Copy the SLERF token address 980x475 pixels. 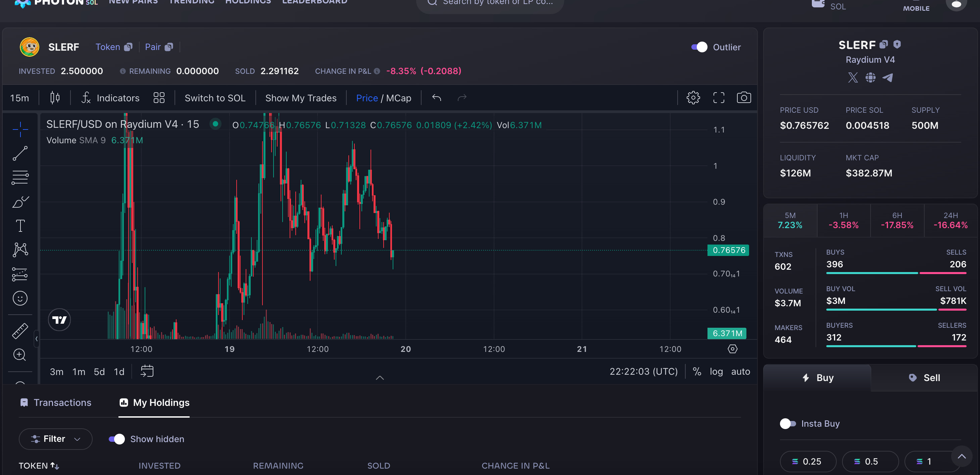coord(129,47)
